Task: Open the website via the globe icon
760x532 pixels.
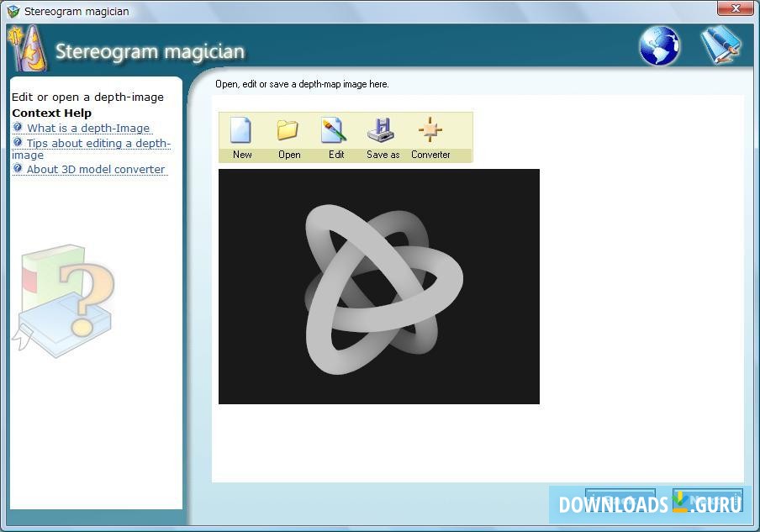Action: (659, 46)
